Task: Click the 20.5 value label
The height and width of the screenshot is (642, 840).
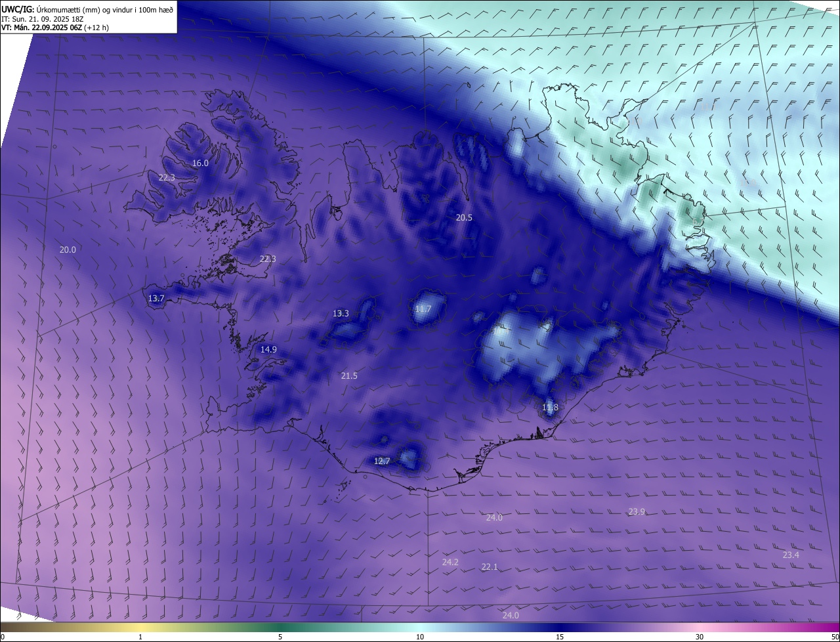Action: click(x=464, y=217)
